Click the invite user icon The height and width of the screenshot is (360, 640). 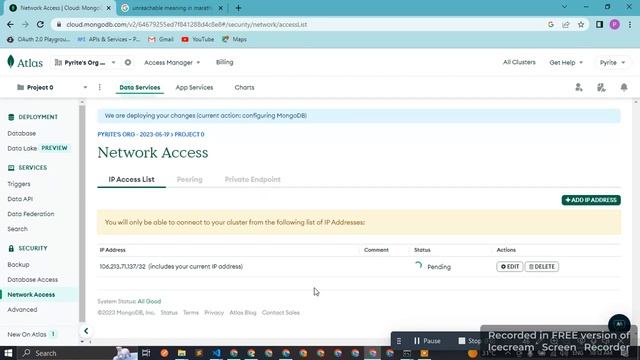(x=579, y=87)
